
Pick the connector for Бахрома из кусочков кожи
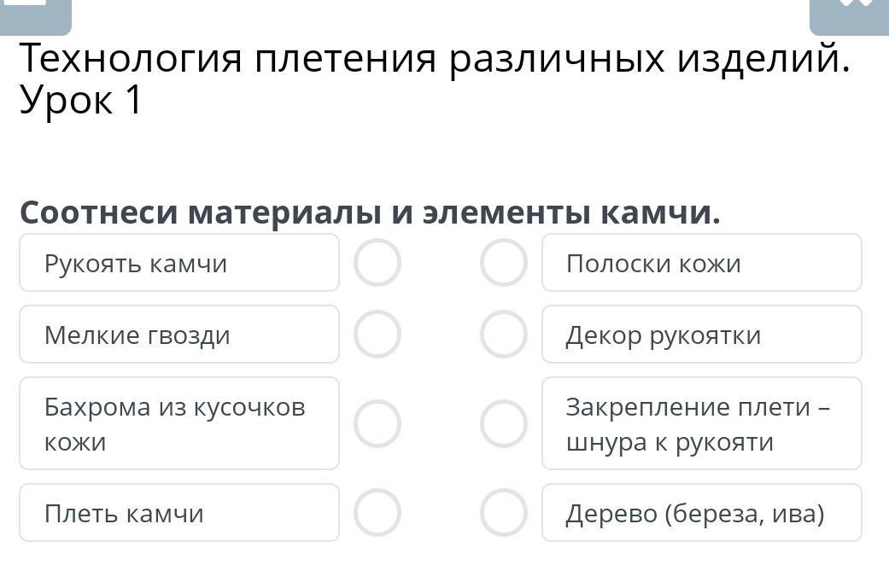pyautogui.click(x=377, y=423)
